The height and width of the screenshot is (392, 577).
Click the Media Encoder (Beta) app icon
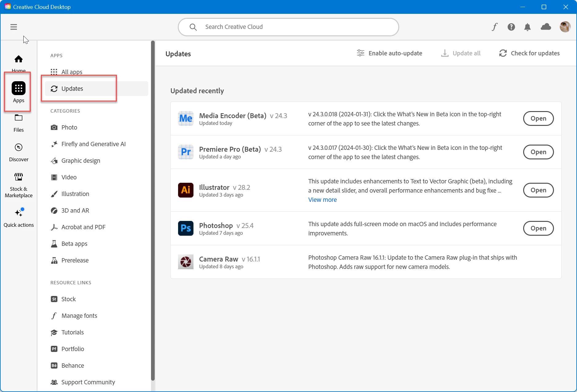tap(186, 118)
